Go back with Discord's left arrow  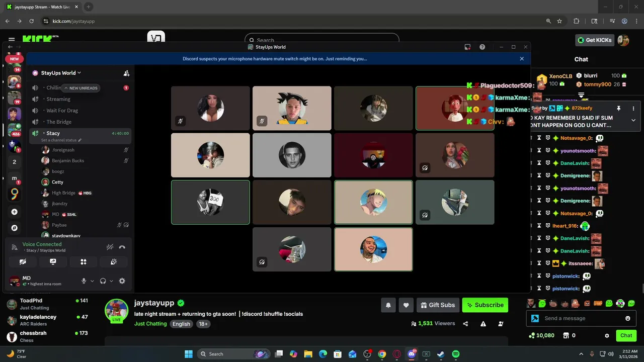coord(10,47)
